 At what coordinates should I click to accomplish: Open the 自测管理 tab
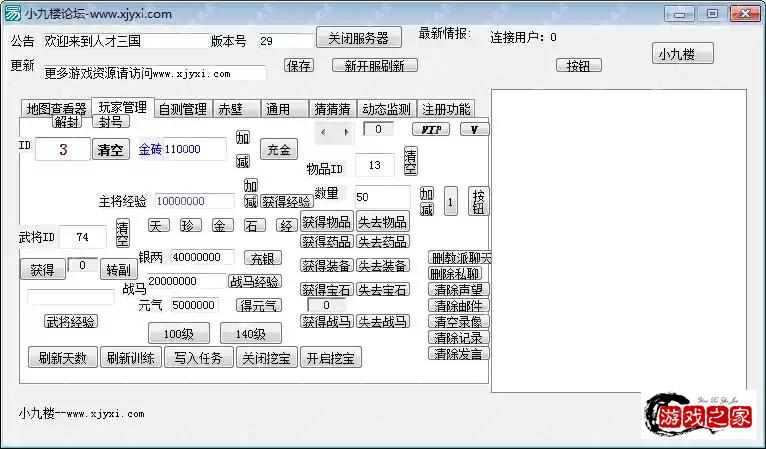coord(183,109)
